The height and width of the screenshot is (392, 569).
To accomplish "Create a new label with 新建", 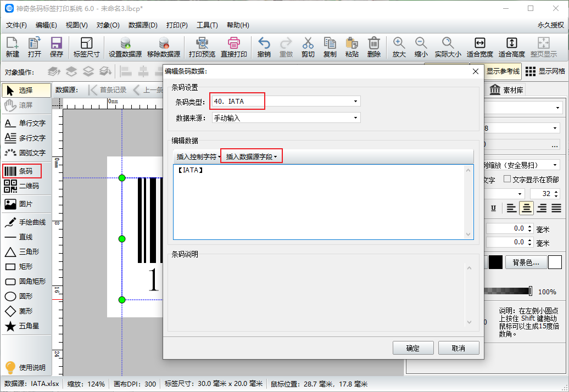I will pyautogui.click(x=12, y=47).
